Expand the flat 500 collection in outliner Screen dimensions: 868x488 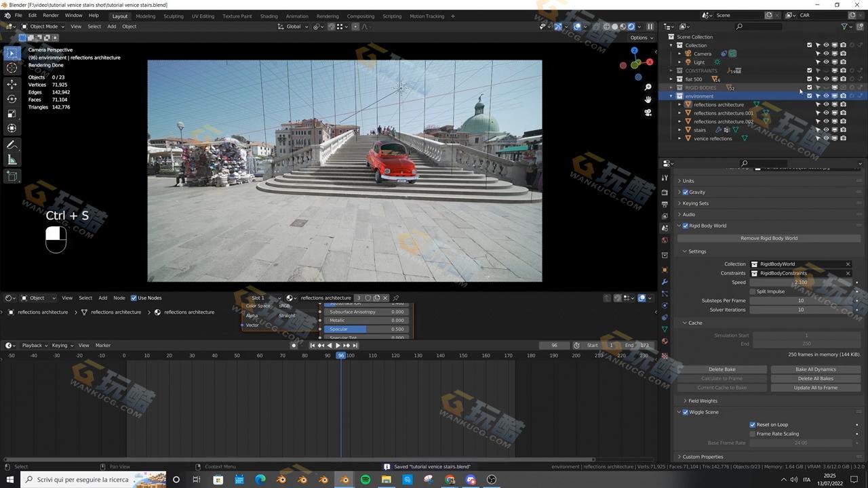[x=671, y=79]
